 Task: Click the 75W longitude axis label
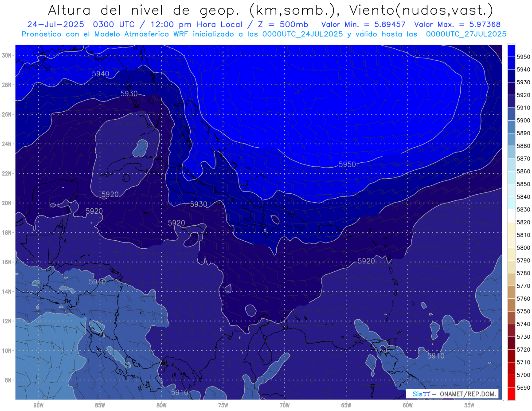click(223, 405)
